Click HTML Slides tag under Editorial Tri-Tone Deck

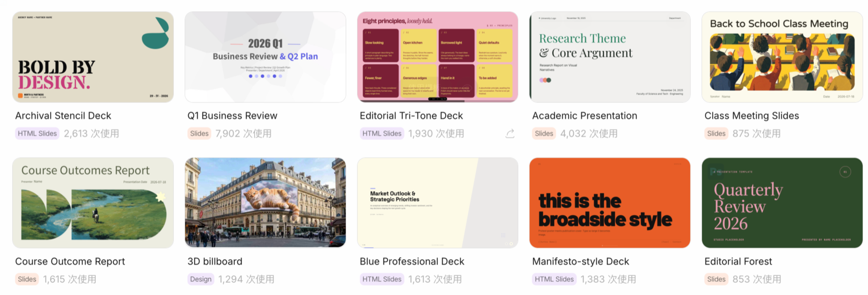click(382, 134)
